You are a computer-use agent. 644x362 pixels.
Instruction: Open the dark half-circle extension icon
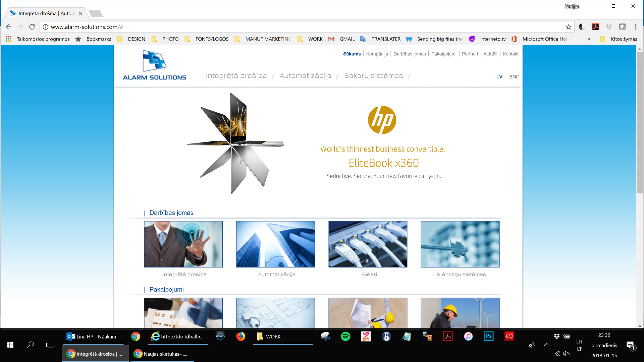point(582,27)
